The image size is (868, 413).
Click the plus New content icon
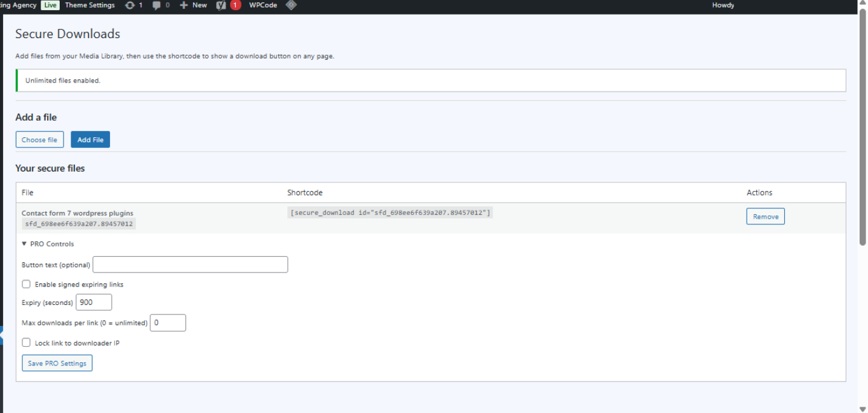pyautogui.click(x=184, y=5)
